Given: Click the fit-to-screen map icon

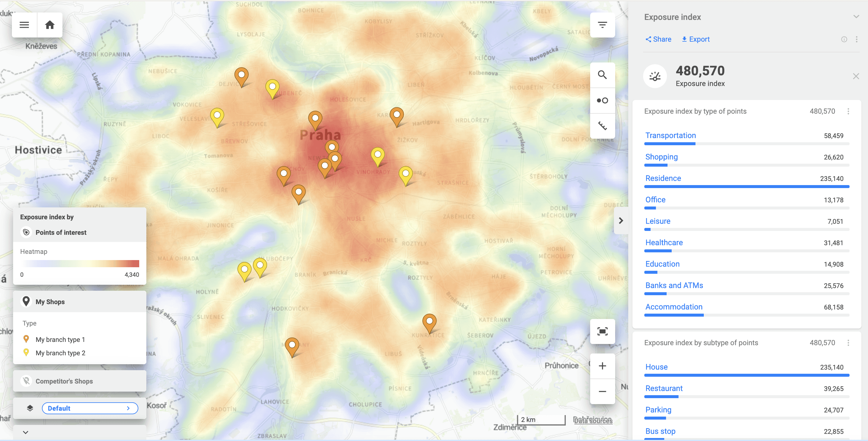Looking at the screenshot, I should [x=602, y=332].
